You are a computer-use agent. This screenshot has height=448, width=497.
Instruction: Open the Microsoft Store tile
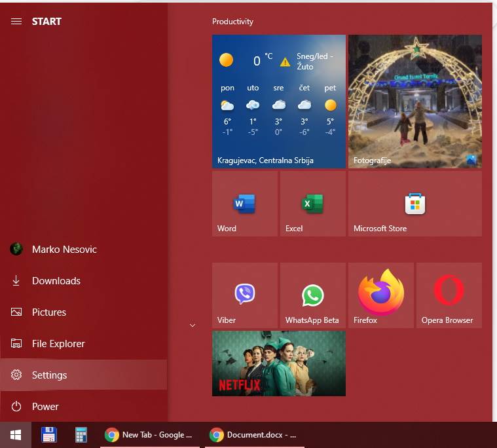pyautogui.click(x=415, y=204)
